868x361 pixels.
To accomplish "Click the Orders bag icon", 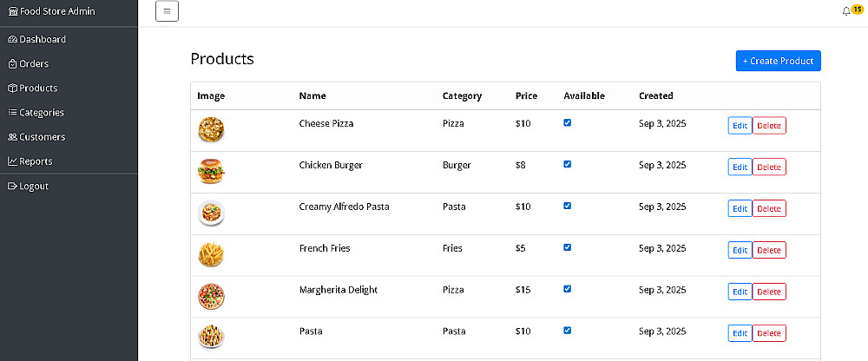I will 12,64.
